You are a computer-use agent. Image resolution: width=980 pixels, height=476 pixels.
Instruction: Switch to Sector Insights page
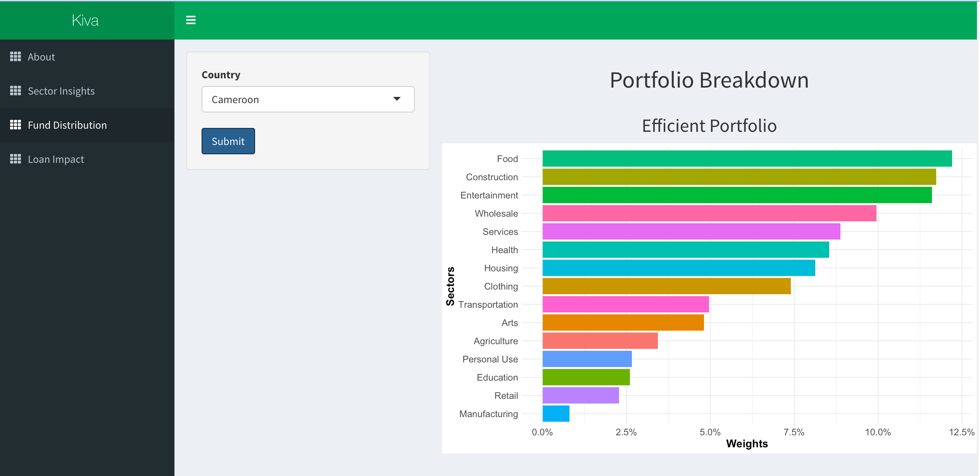(61, 91)
